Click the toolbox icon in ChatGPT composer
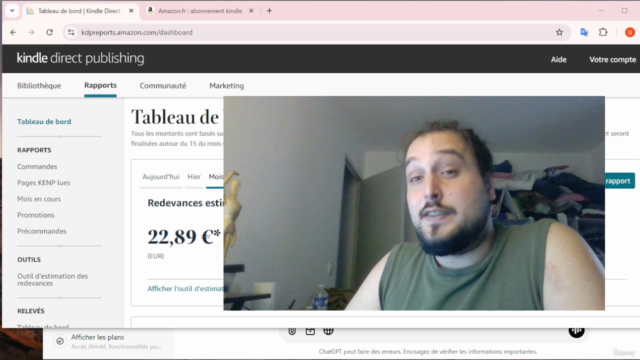Viewport: 640px width, 360px height. pyautogui.click(x=310, y=331)
